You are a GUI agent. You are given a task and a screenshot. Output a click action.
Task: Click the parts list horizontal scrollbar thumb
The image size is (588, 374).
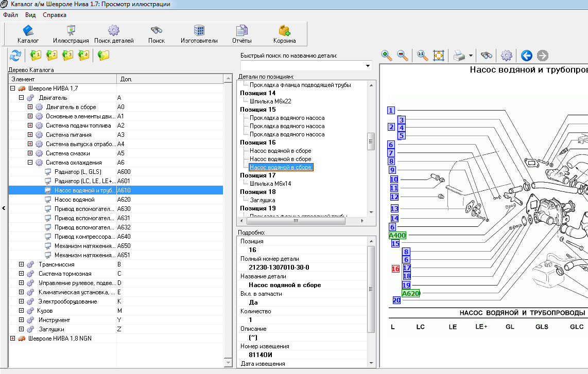[296, 221]
